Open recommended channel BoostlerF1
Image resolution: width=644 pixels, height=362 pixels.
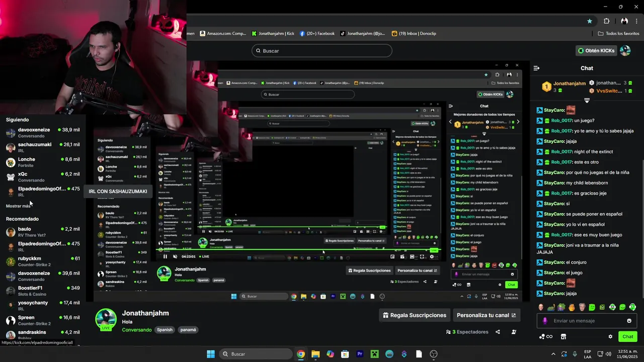tap(43, 291)
